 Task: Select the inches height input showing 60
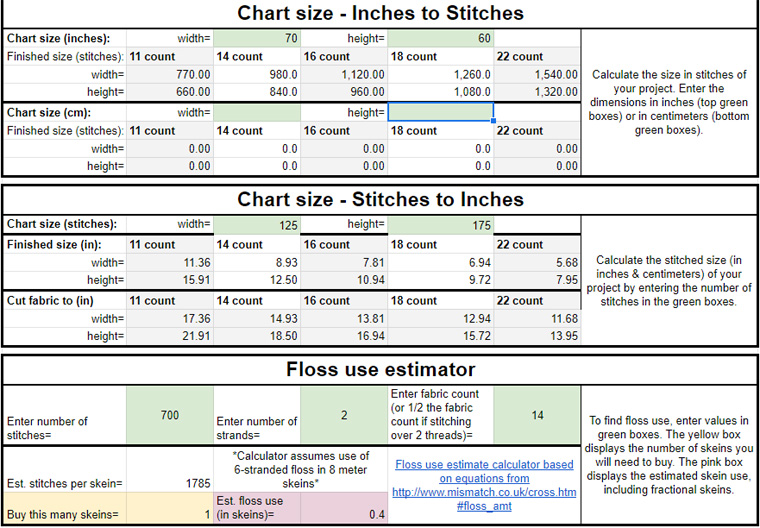pyautogui.click(x=441, y=38)
